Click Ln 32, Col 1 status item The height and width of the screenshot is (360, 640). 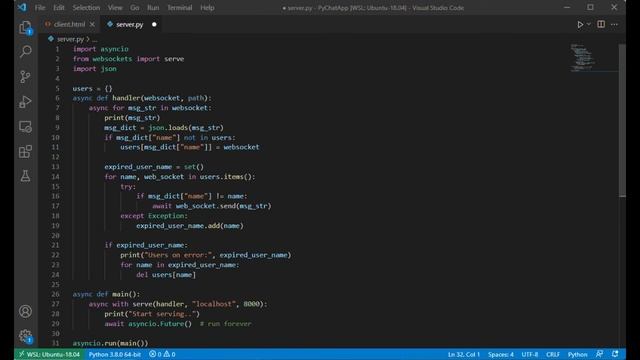[x=464, y=354]
